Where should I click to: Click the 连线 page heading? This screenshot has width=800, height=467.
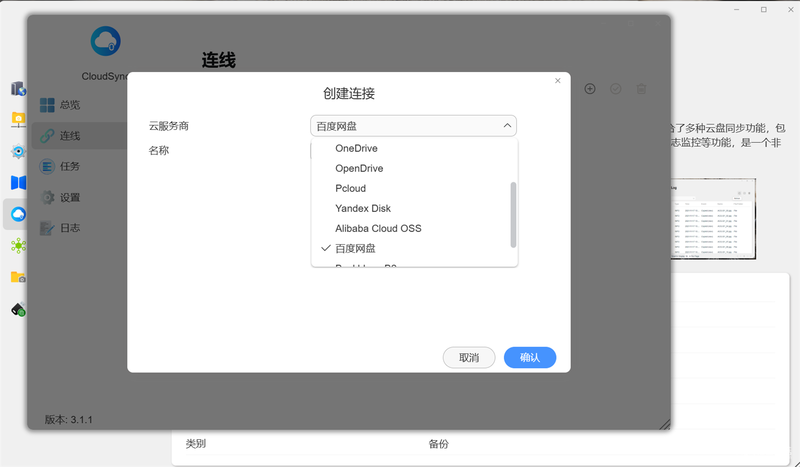(x=218, y=60)
